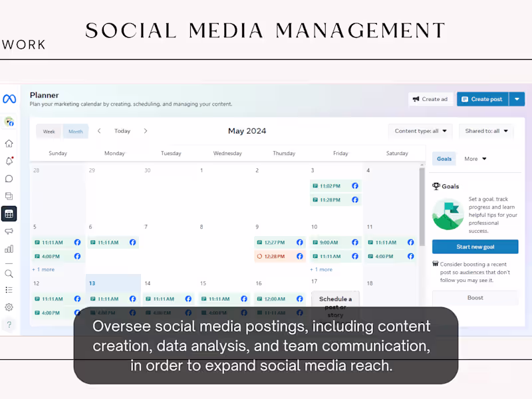Open the Settings gear icon
The height and width of the screenshot is (399, 532).
pyautogui.click(x=9, y=307)
